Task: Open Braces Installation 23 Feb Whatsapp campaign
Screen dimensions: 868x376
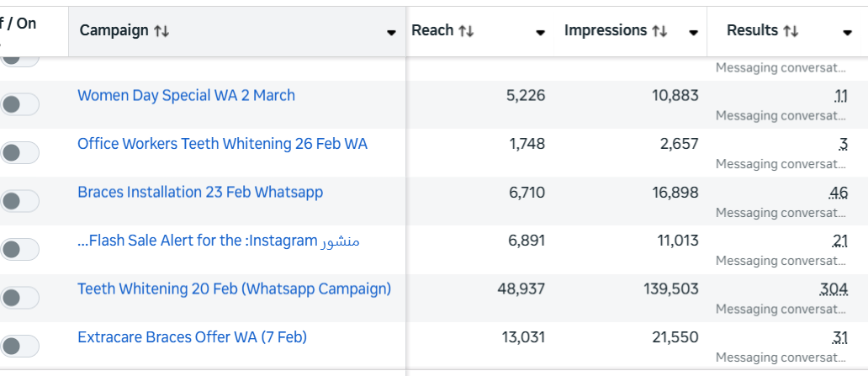Action: point(200,193)
